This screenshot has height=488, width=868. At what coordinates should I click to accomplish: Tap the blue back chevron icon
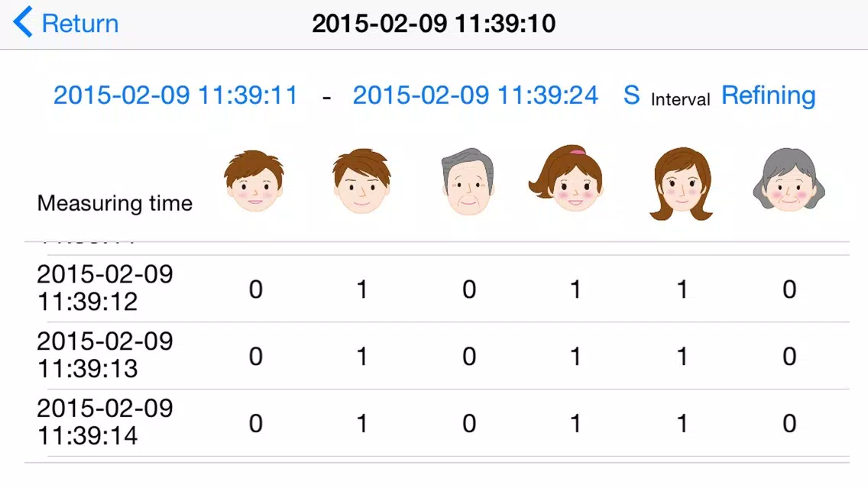(23, 22)
